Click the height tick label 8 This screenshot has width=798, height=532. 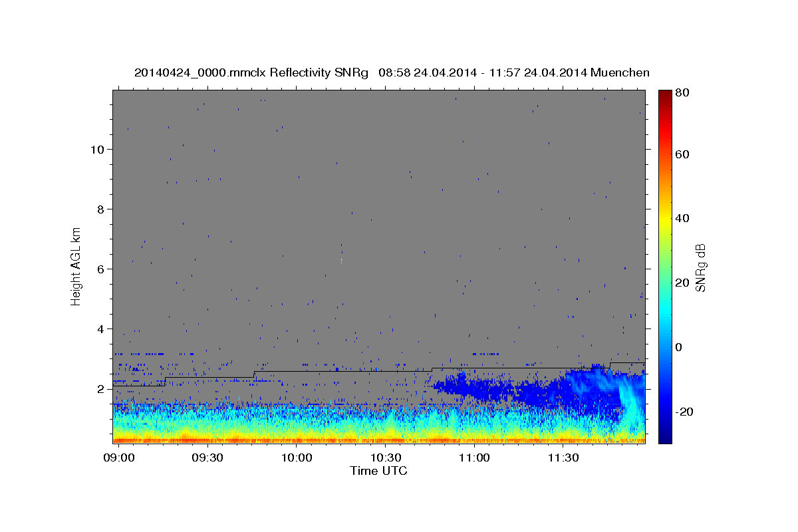100,209
